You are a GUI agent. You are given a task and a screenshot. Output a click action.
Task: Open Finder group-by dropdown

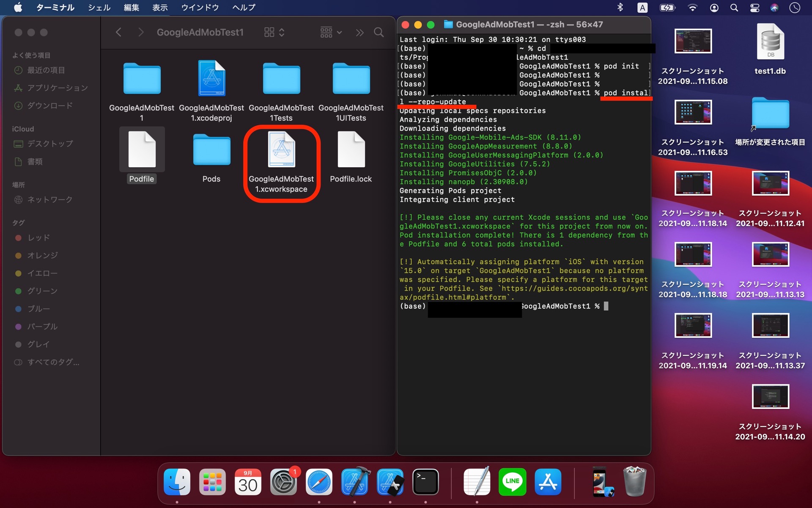coord(331,32)
